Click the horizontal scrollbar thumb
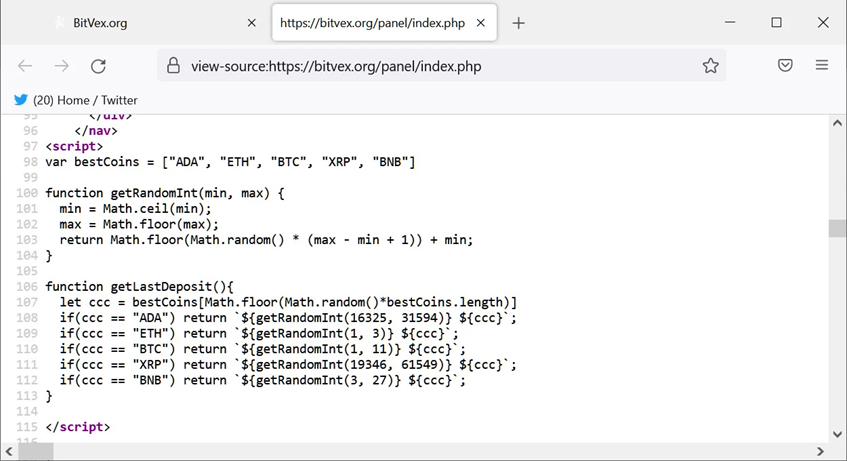Image resolution: width=847 pixels, height=461 pixels. [36, 451]
